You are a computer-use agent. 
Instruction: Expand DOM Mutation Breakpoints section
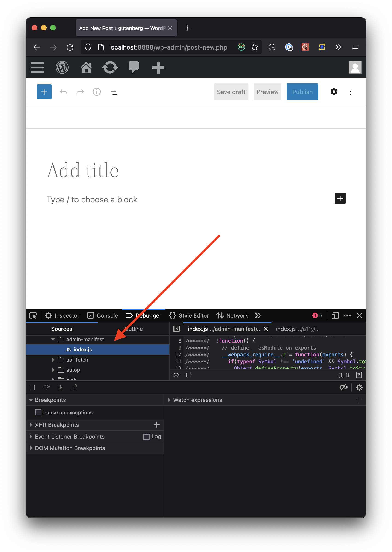pos(31,448)
